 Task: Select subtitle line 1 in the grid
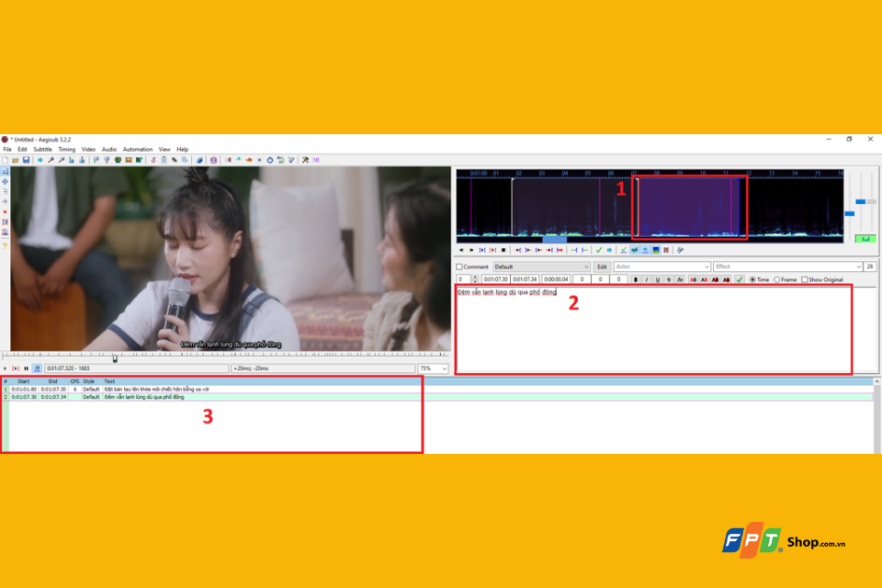tap(211, 390)
